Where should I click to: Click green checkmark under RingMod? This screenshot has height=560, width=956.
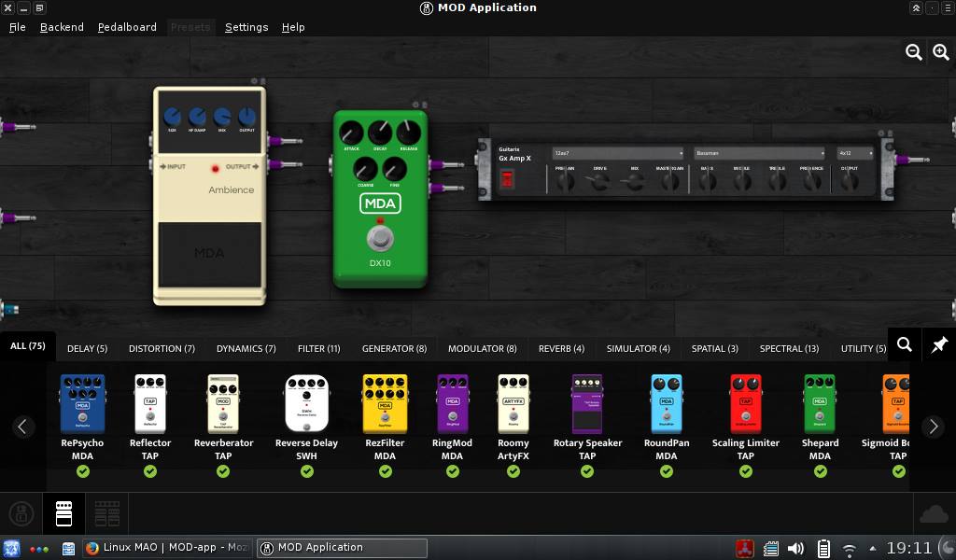(453, 471)
